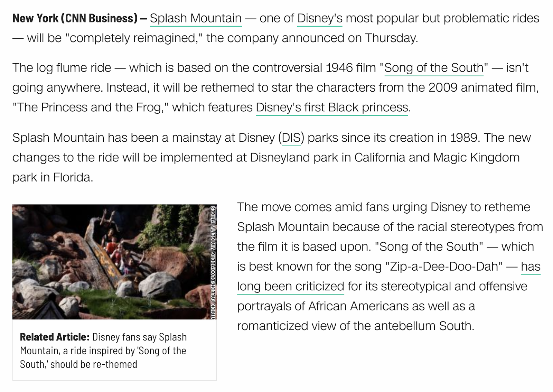This screenshot has height=392, width=553.
Task: Open the underlined Splash Mountain link in the first sentence
Action: 196,18
